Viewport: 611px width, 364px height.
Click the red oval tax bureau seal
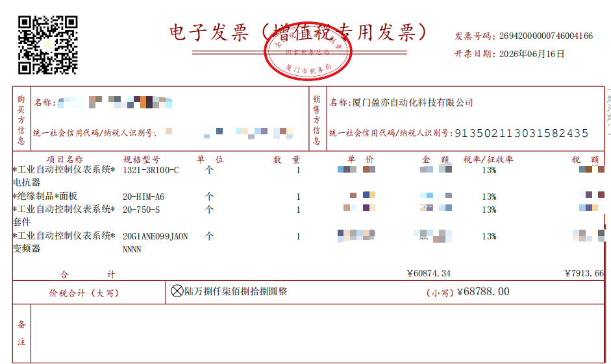click(308, 51)
